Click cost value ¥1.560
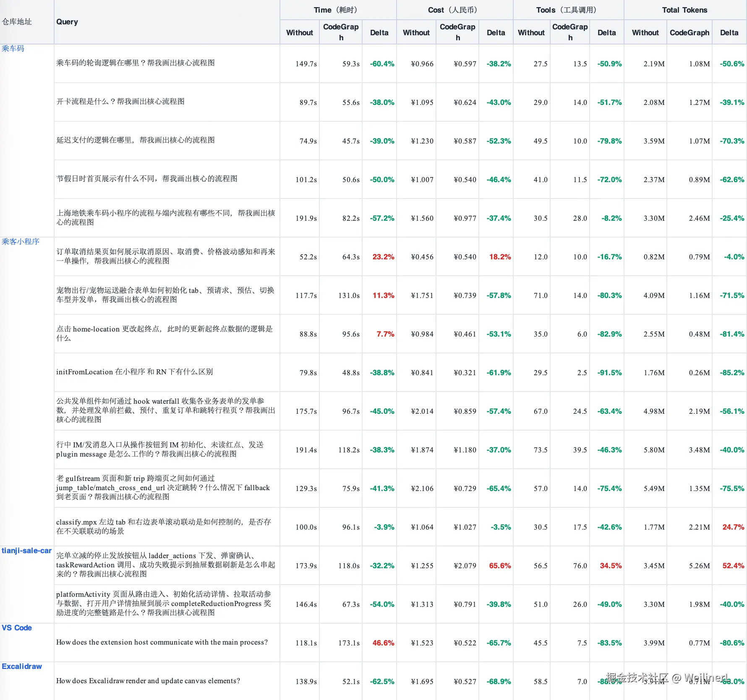The height and width of the screenshot is (700, 747). [422, 218]
